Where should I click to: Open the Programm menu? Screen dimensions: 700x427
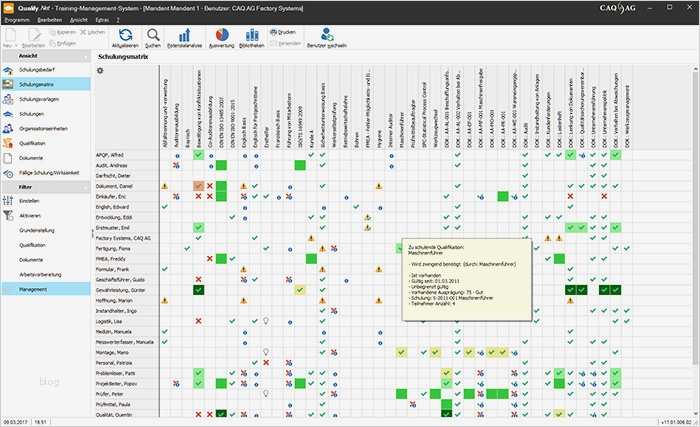tap(17, 20)
